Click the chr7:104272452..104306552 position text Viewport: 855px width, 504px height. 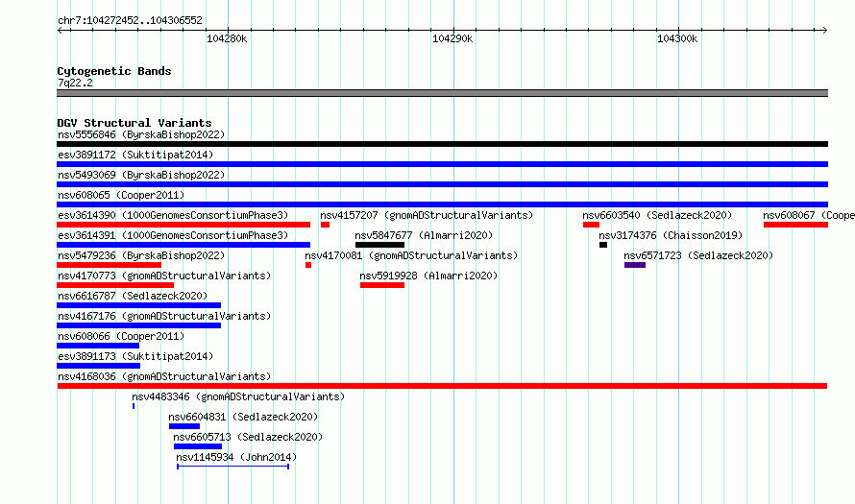click(130, 20)
